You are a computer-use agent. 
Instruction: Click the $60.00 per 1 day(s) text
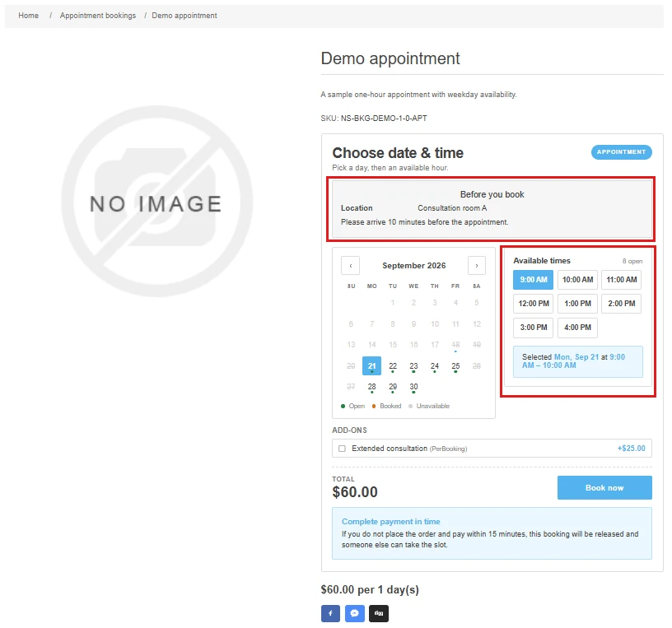pyautogui.click(x=370, y=590)
